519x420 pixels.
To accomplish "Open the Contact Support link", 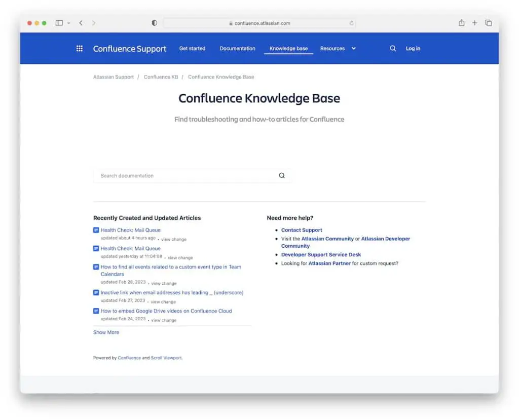I will [302, 230].
